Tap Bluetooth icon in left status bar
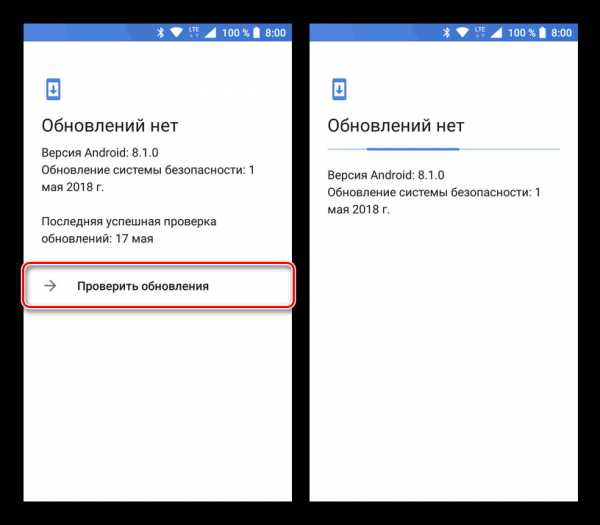This screenshot has height=525, width=600. click(161, 33)
